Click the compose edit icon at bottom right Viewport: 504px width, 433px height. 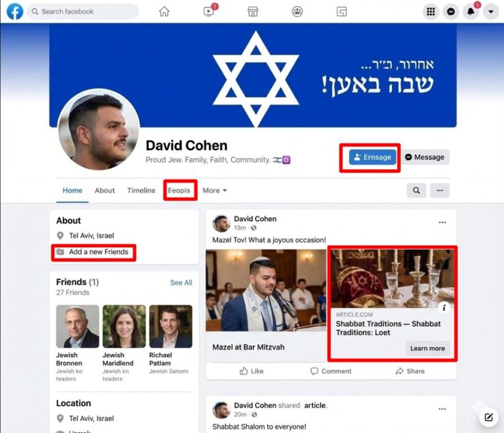tap(489, 417)
